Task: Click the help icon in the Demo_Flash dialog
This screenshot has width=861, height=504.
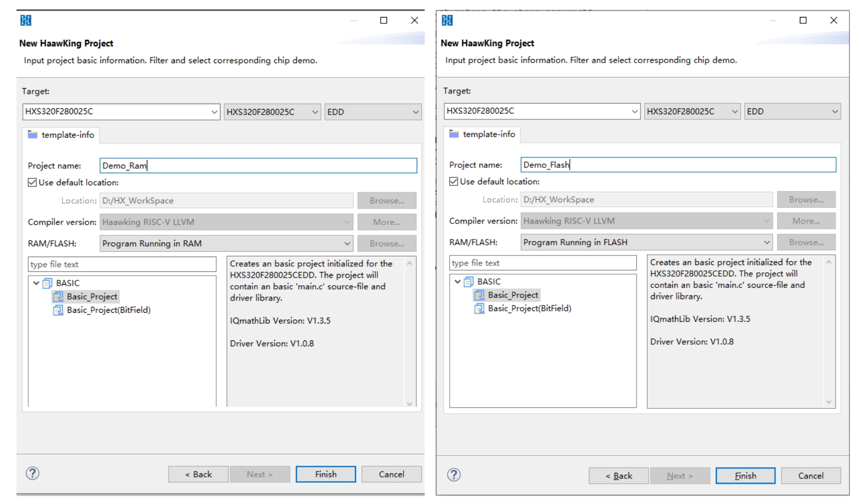Action: tap(453, 475)
